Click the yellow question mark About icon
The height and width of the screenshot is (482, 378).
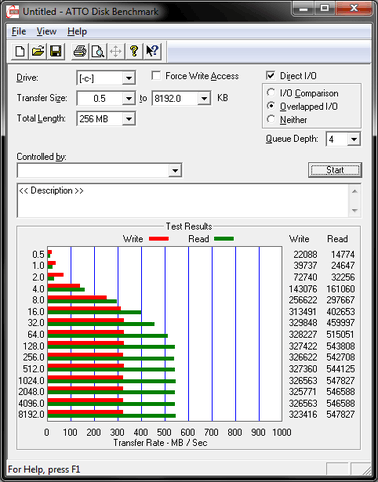(x=134, y=51)
